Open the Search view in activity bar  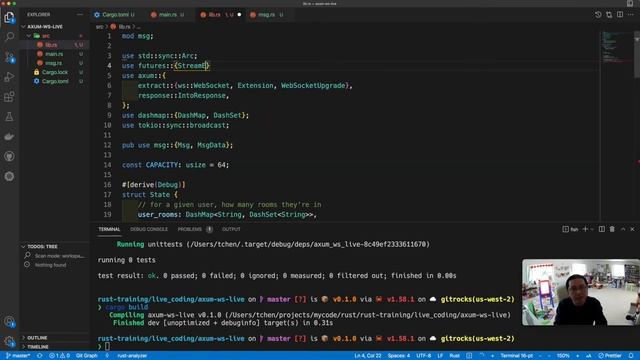click(x=9, y=37)
